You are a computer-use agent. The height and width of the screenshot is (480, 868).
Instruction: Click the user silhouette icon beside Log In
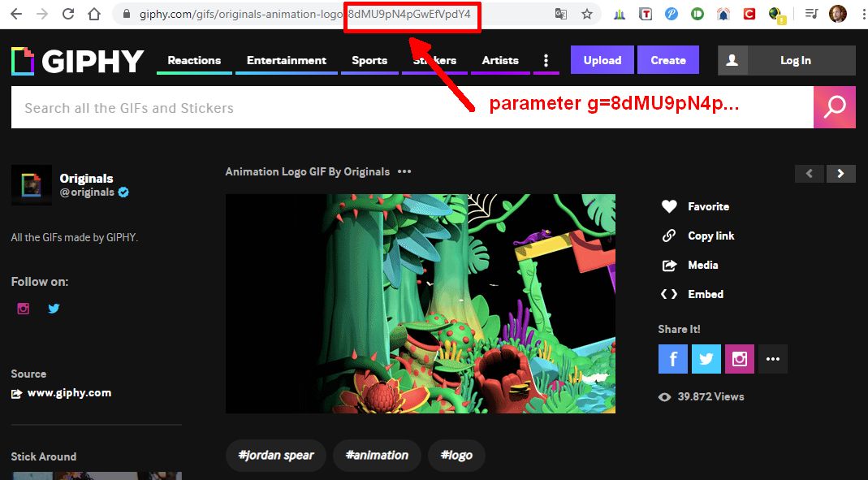click(732, 60)
